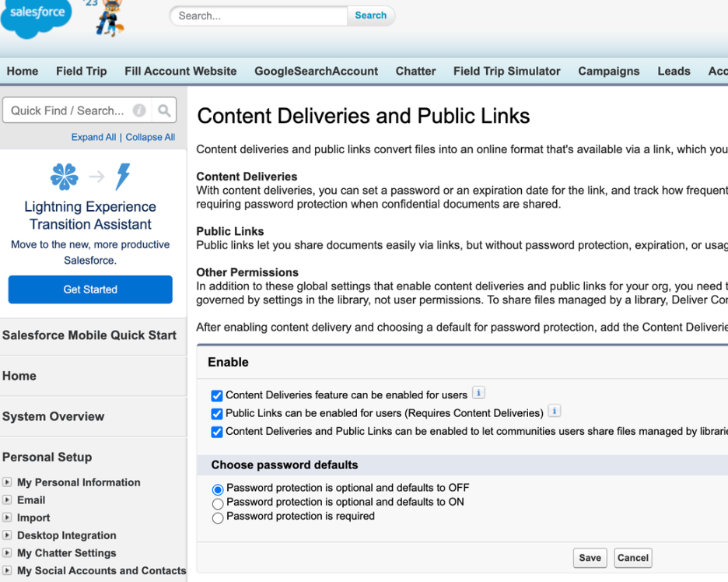728x582 pixels.
Task: Click the blue Lightning bolt icon
Action: 123,177
